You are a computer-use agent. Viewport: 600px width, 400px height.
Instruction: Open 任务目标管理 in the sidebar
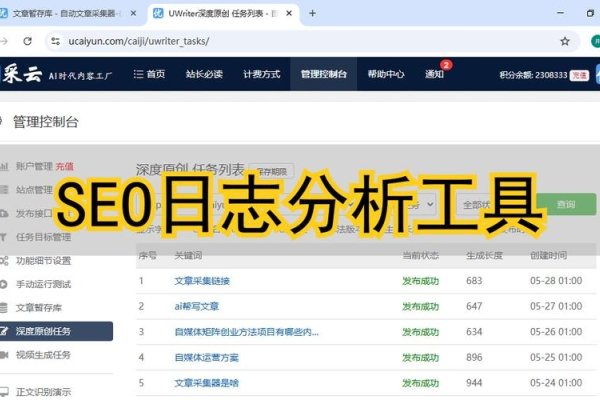(43, 237)
